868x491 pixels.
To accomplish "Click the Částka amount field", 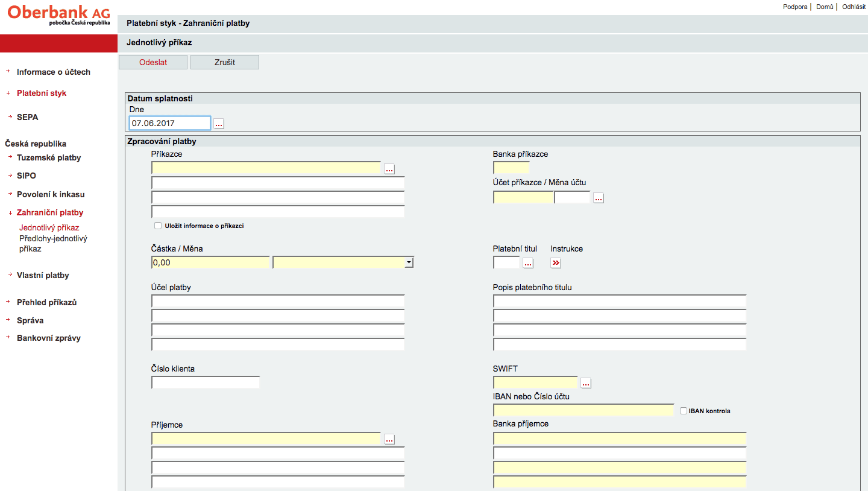I will [210, 262].
